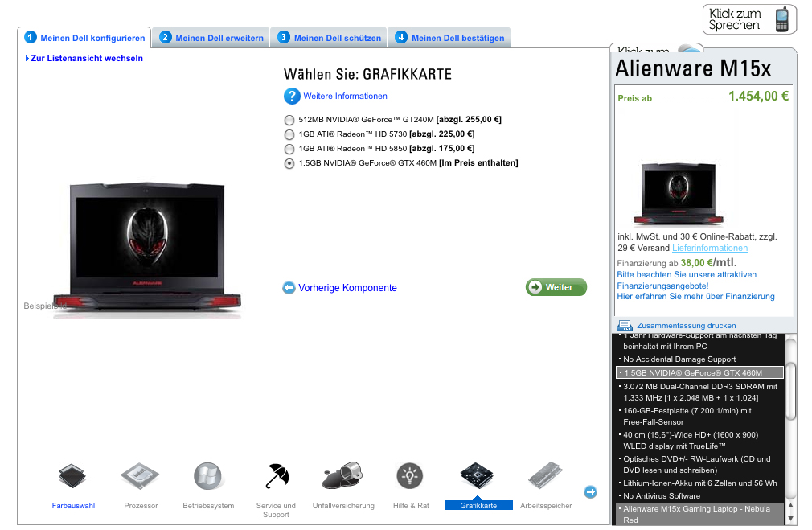The image size is (812, 530).
Task: Open the Meinen Dell konfigurieren tab
Action: 84,37
